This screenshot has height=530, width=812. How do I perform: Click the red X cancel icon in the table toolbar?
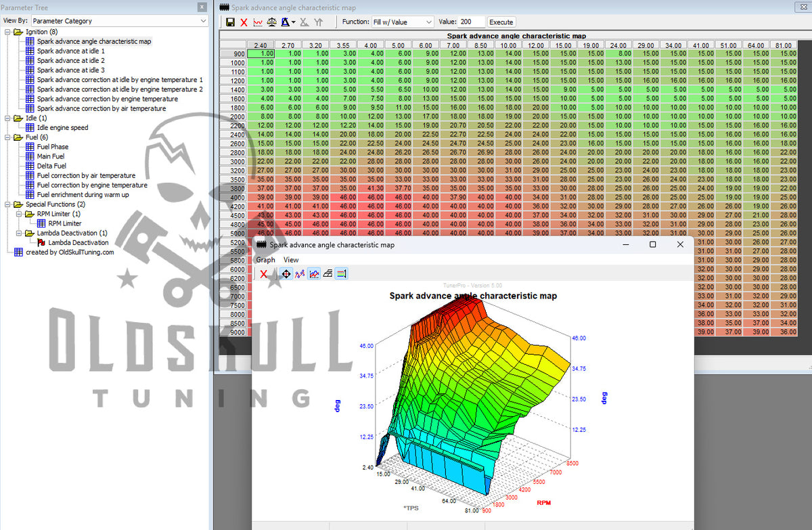tap(244, 22)
